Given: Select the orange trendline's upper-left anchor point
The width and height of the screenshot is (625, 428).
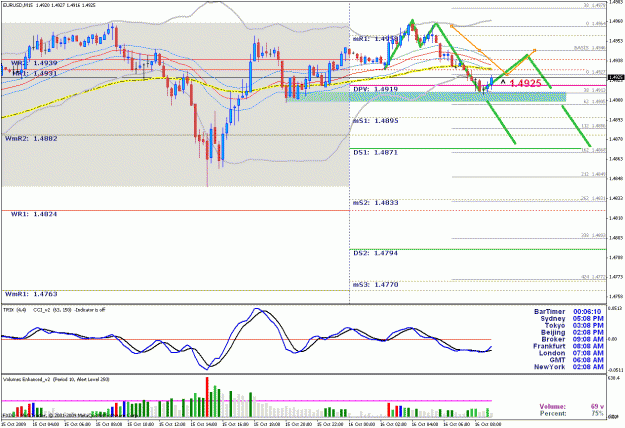Looking at the screenshot, I should [x=451, y=26].
